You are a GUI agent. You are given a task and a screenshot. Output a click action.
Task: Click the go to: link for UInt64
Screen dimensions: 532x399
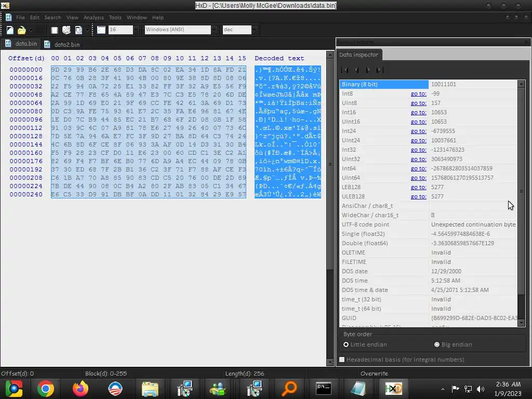tap(418, 178)
